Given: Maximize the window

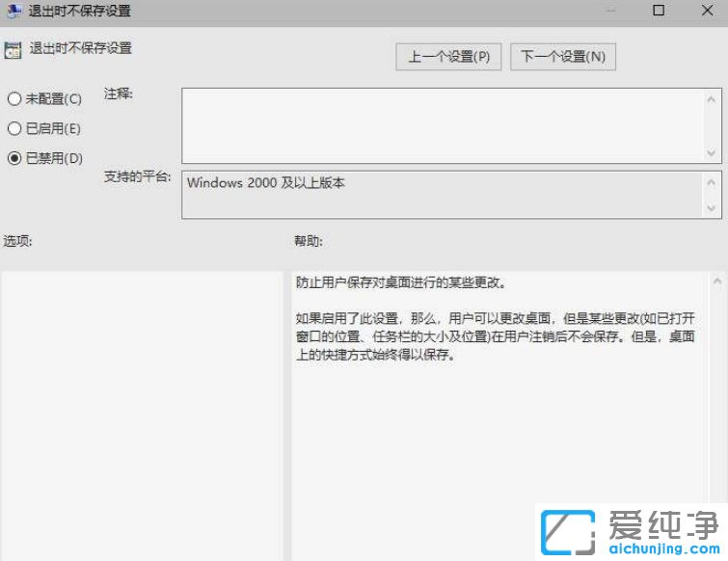Looking at the screenshot, I should (659, 11).
